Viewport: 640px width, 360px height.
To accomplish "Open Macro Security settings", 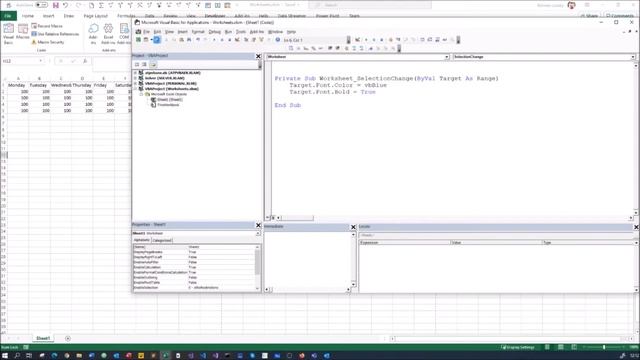I will click(x=48, y=42).
